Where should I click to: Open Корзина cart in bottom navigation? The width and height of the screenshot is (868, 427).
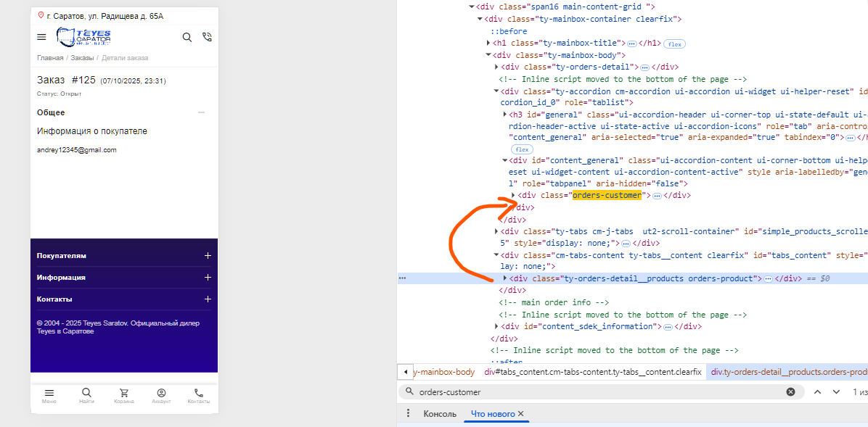click(124, 395)
